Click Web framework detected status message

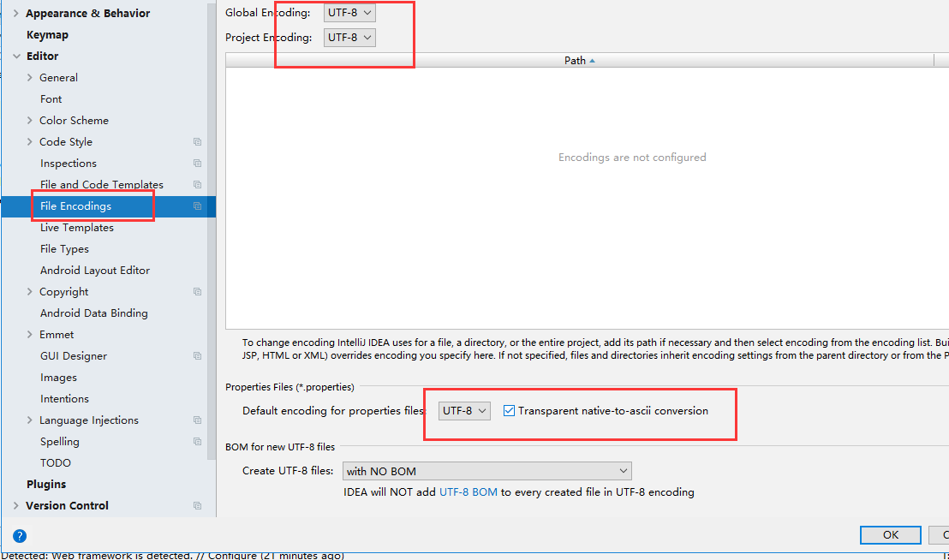172,555
